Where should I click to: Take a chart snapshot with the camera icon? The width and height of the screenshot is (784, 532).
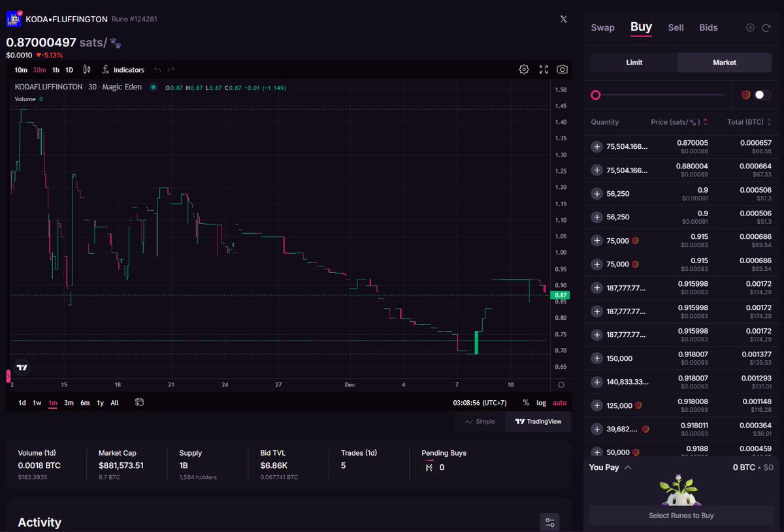562,69
